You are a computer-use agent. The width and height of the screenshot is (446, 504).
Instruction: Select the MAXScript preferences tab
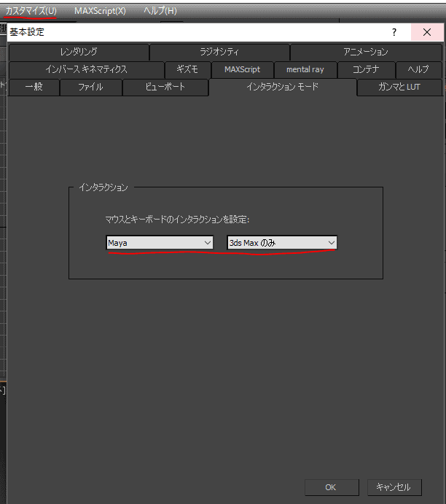click(x=242, y=69)
